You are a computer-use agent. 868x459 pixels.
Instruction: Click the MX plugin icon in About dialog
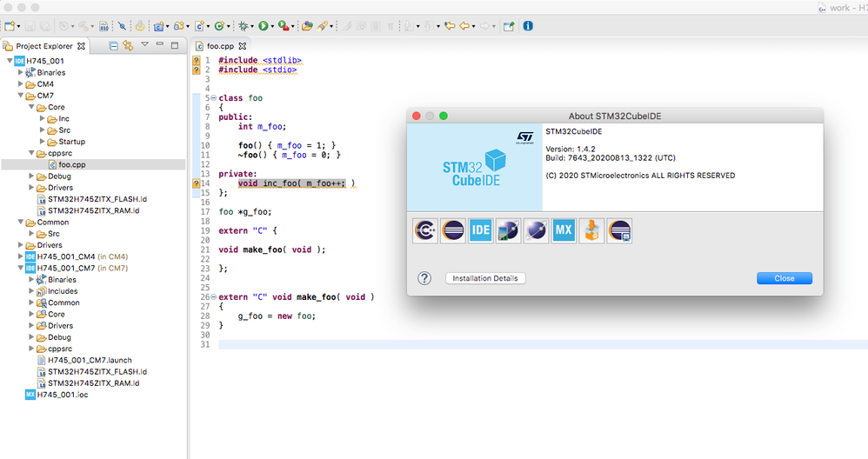[564, 230]
